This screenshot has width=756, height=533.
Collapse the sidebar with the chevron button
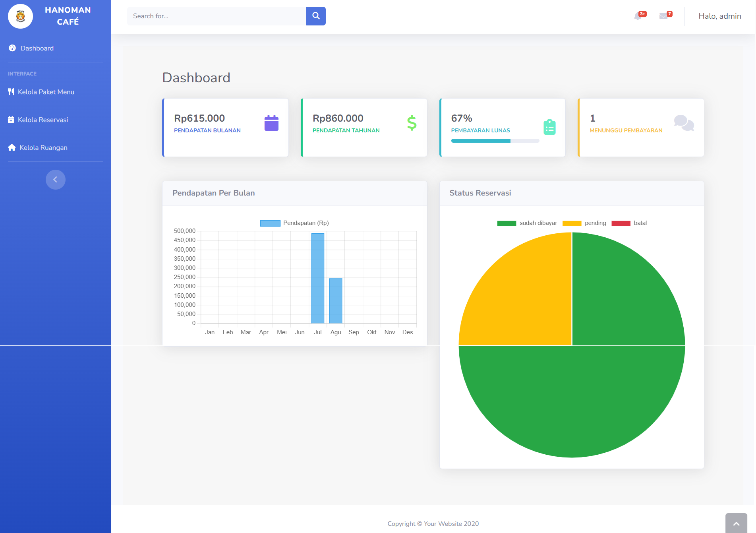tap(56, 180)
